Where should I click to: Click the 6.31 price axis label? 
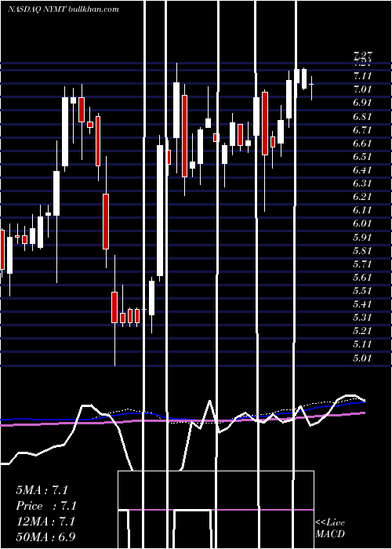point(362,184)
